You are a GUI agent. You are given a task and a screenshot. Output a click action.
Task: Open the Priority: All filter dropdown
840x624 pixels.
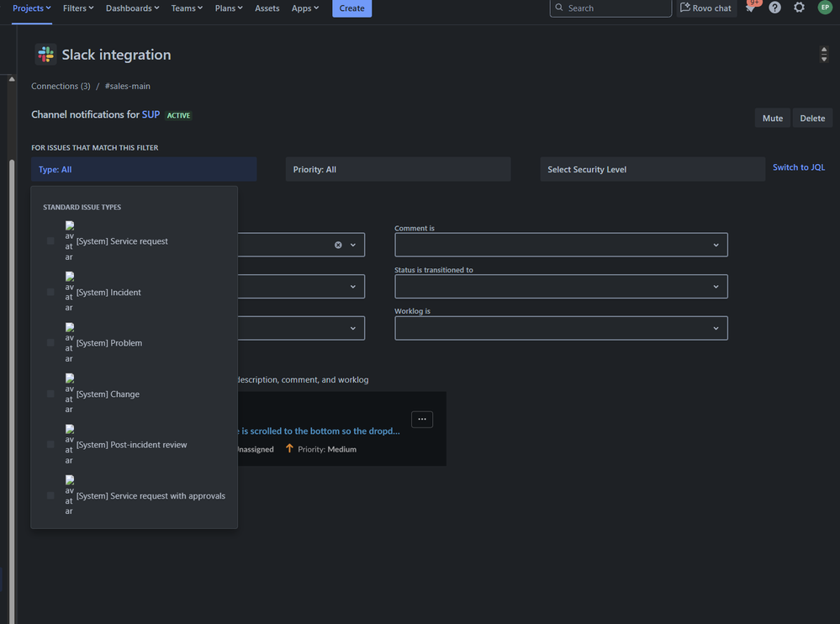pos(398,169)
